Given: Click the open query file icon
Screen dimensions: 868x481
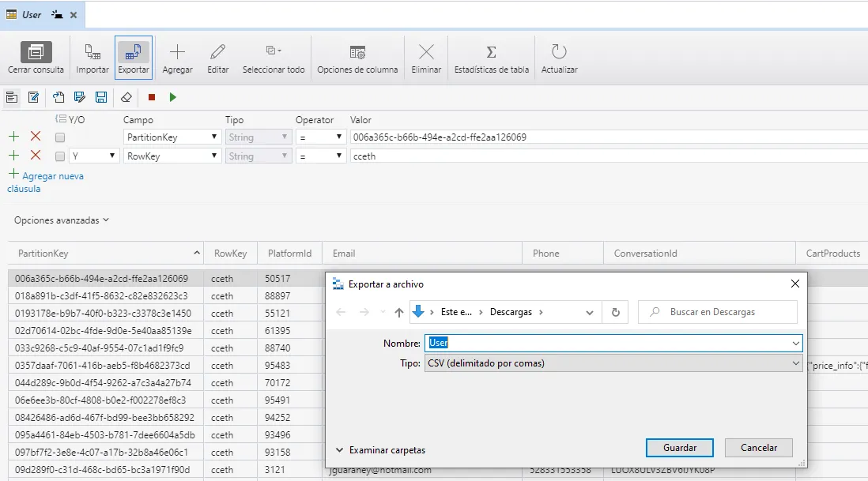Looking at the screenshot, I should [58, 97].
